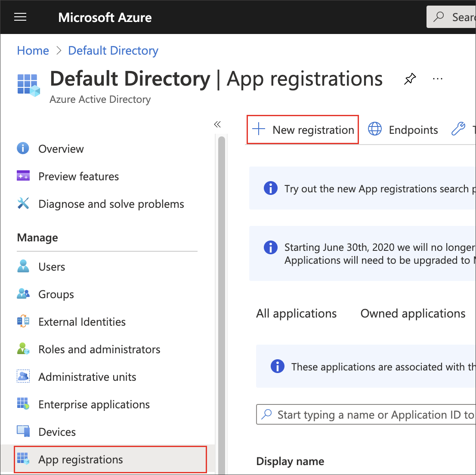Navigate to Home via the breadcrumb
The height and width of the screenshot is (475, 476).
pos(33,50)
